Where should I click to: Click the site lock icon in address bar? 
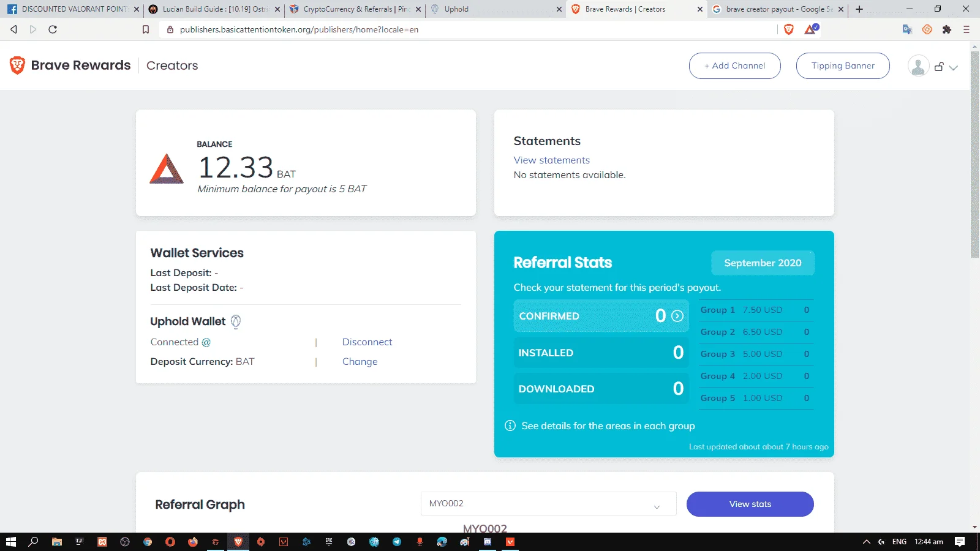tap(170, 29)
